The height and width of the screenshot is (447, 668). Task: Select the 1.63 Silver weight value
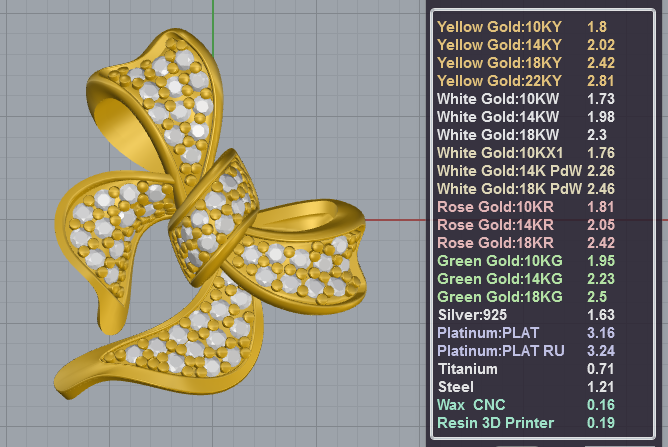click(x=601, y=315)
